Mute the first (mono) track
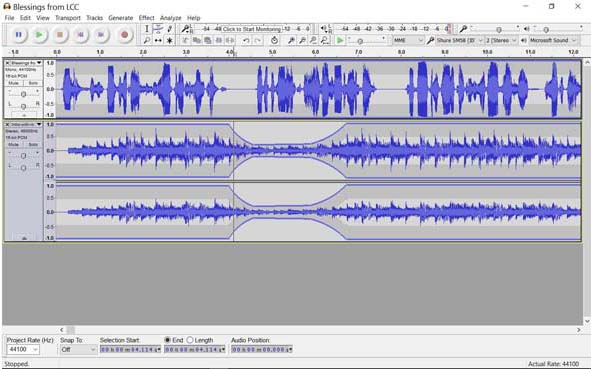The width and height of the screenshot is (591, 369). (14, 83)
